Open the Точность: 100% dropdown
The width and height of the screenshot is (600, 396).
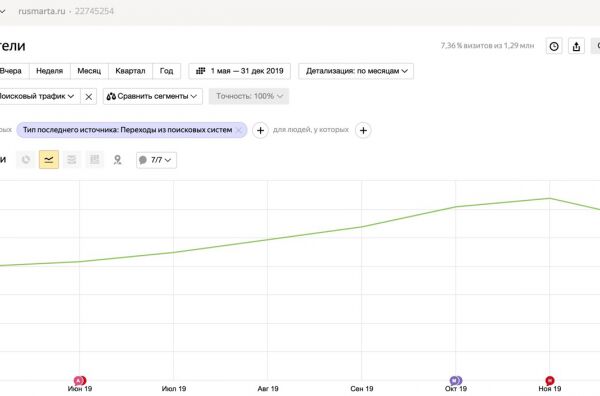(x=249, y=96)
